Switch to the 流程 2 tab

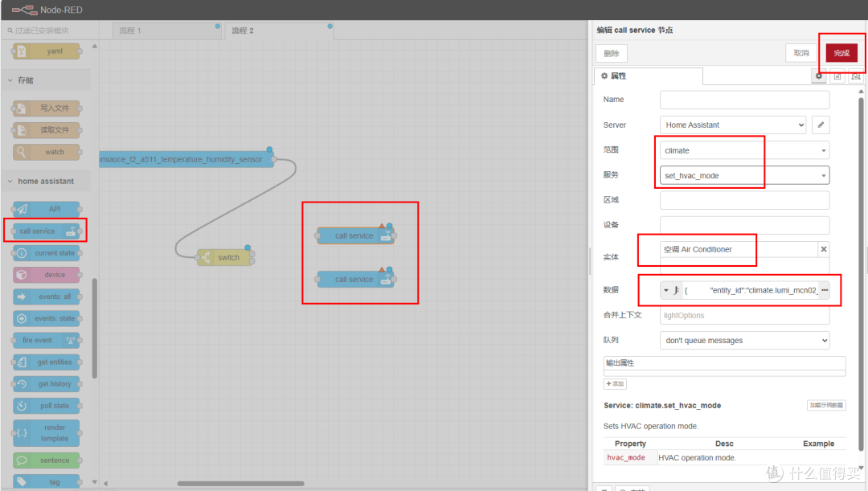(279, 31)
